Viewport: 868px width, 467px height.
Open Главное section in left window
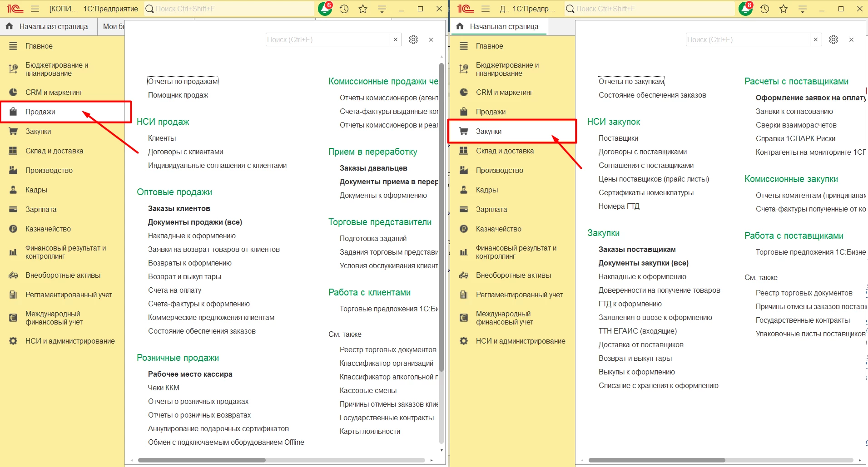(x=62, y=46)
